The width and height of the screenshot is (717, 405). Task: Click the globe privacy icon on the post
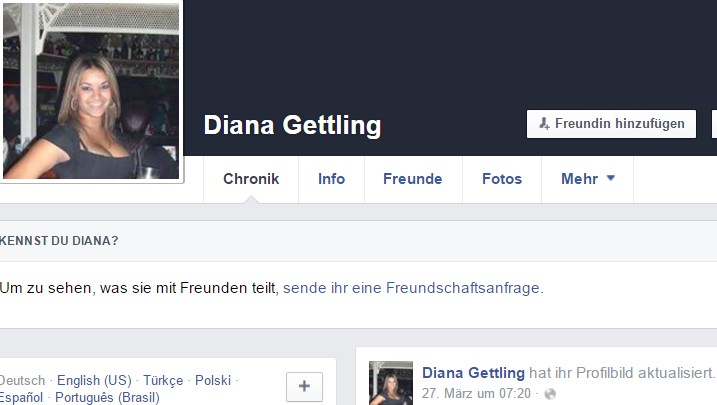click(x=550, y=394)
